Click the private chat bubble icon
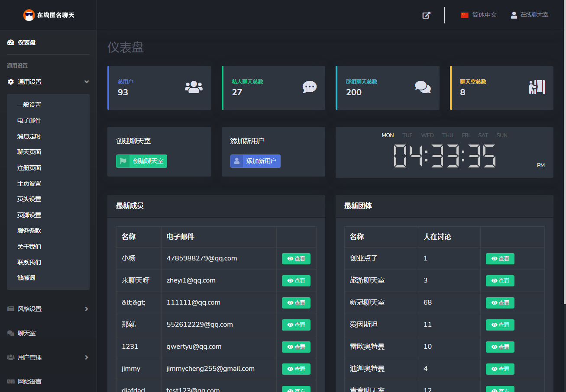This screenshot has width=566, height=392. pyautogui.click(x=309, y=87)
